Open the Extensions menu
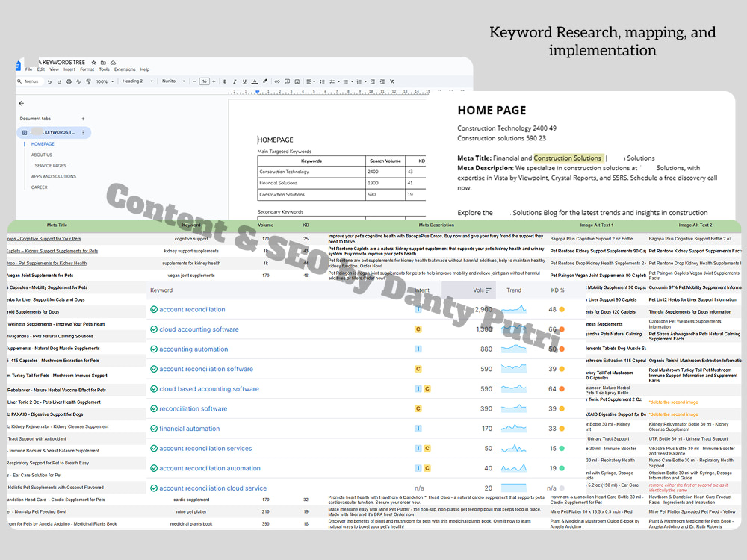 (125, 69)
